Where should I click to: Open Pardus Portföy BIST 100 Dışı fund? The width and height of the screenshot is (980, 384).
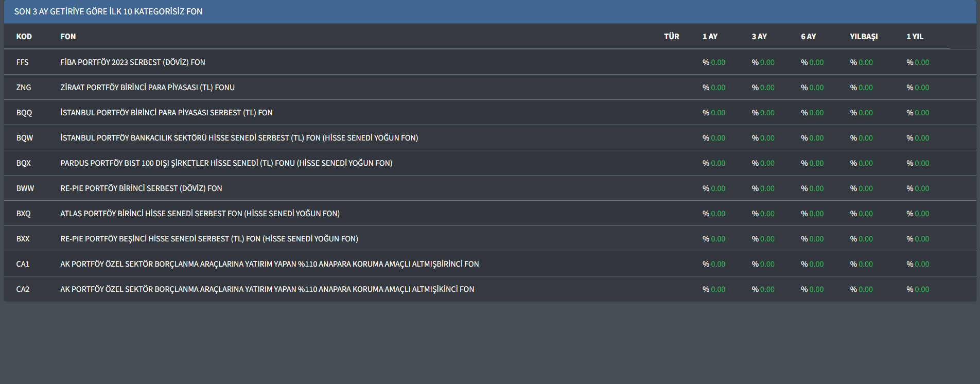pos(226,163)
